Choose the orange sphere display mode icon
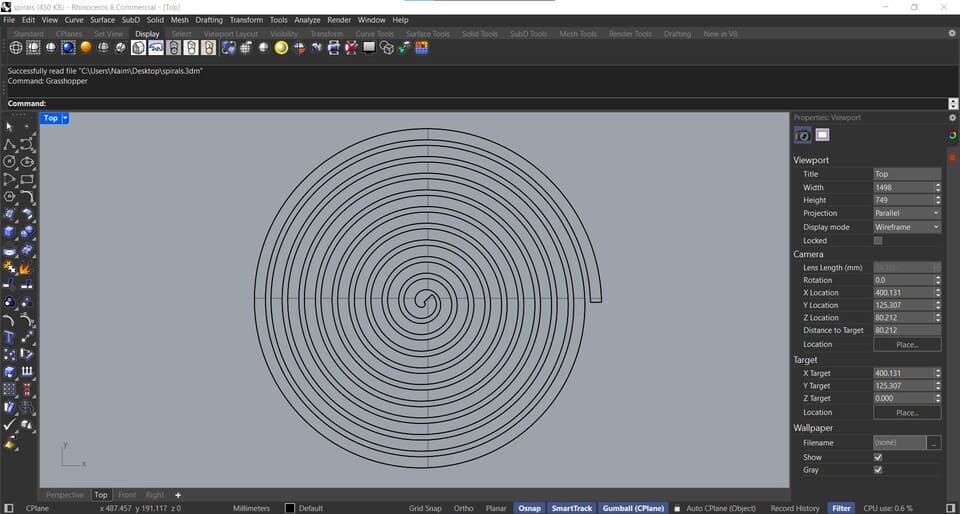This screenshot has height=514, width=960. [86, 48]
